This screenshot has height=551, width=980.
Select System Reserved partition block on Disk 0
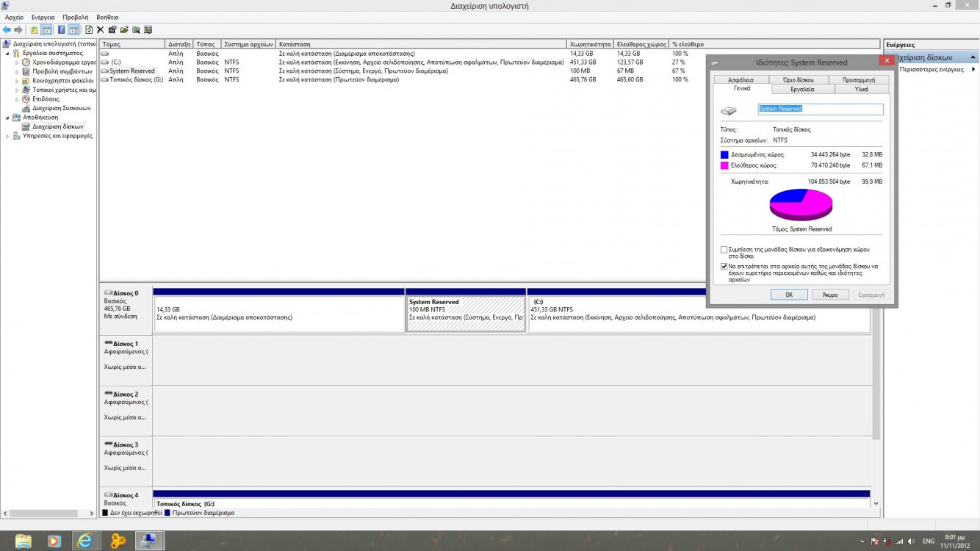click(466, 314)
